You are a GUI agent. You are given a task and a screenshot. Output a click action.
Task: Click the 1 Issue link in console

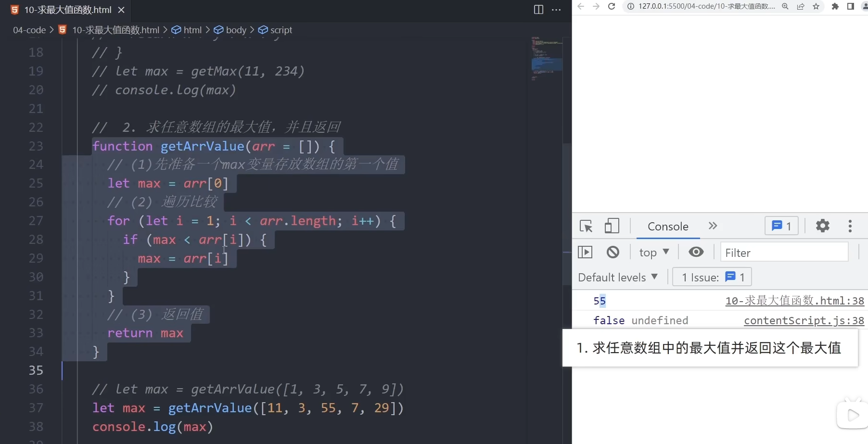coord(712,277)
